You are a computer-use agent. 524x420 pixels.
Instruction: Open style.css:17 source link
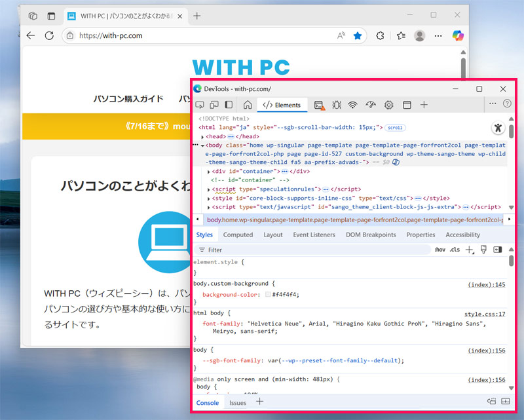[x=485, y=314]
